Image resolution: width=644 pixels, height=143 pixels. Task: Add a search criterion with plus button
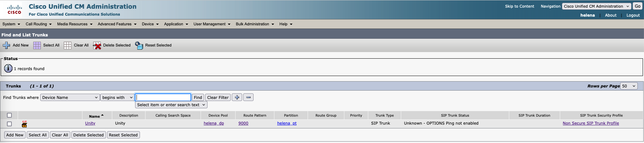[237, 98]
